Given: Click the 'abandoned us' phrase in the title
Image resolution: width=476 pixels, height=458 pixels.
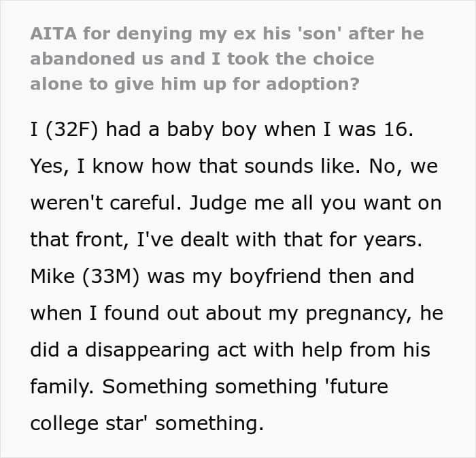Looking at the screenshot, I should (94, 59).
